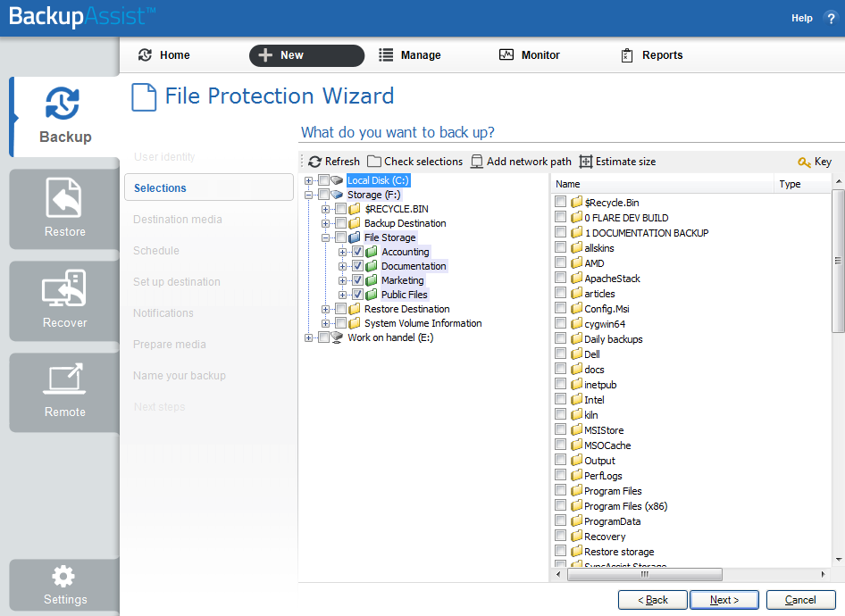This screenshot has width=845, height=616.
Task: Expand the Local Disk (C:) tree node
Action: [308, 180]
